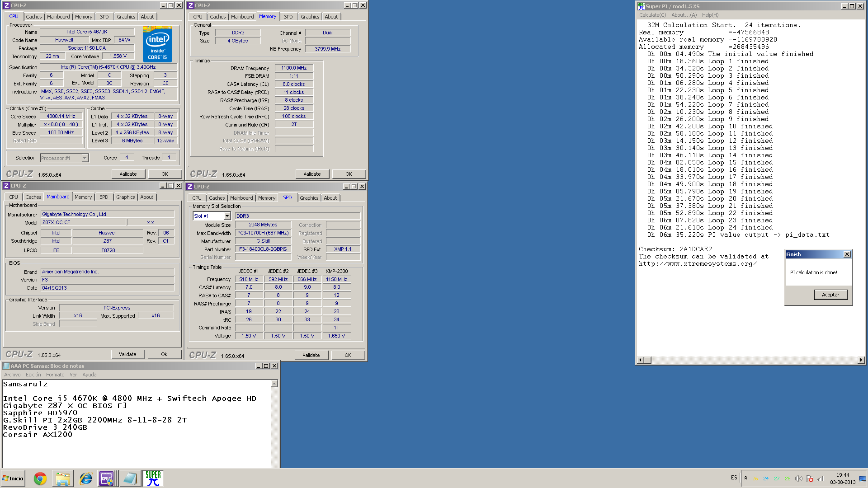Screen dimensions: 868x488
Task: Click the Super PI horizontal scrollbar left arrow
Action: [640, 360]
